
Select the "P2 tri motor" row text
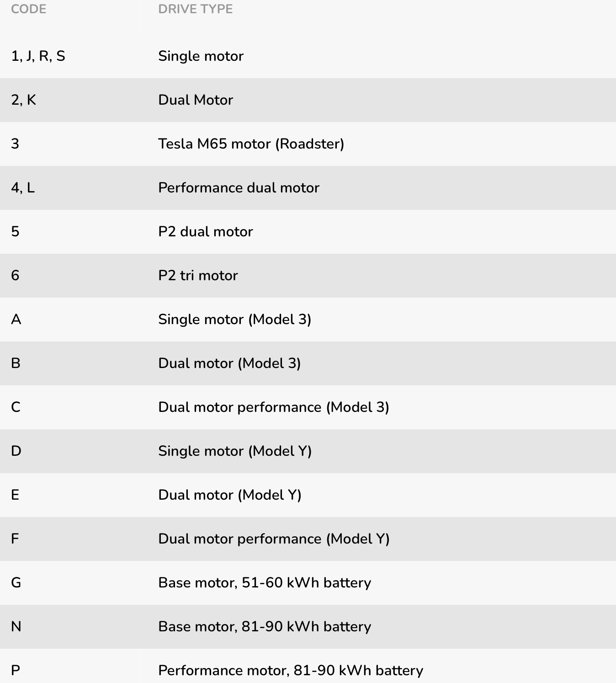point(198,276)
